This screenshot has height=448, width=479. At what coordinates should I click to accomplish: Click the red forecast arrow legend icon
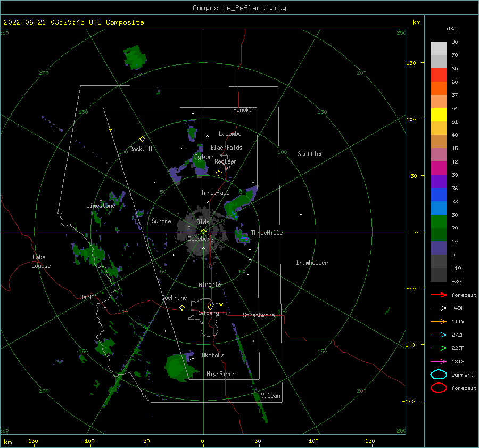coord(439,295)
